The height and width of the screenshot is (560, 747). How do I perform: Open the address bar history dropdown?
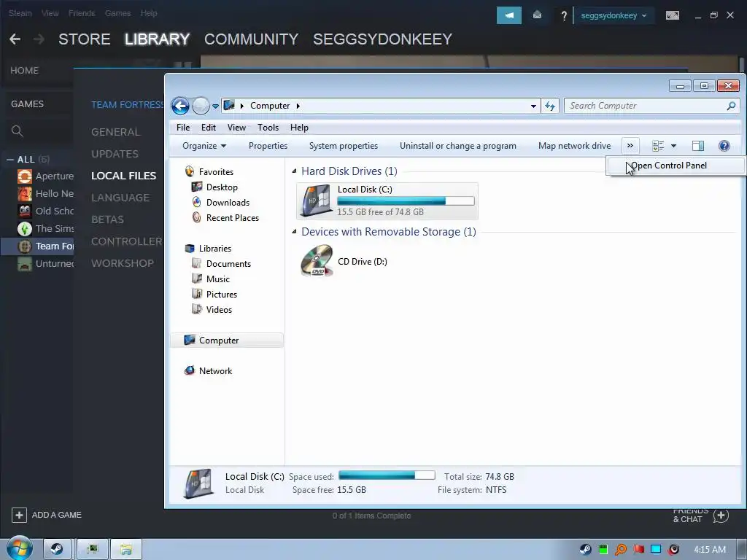[x=533, y=106]
